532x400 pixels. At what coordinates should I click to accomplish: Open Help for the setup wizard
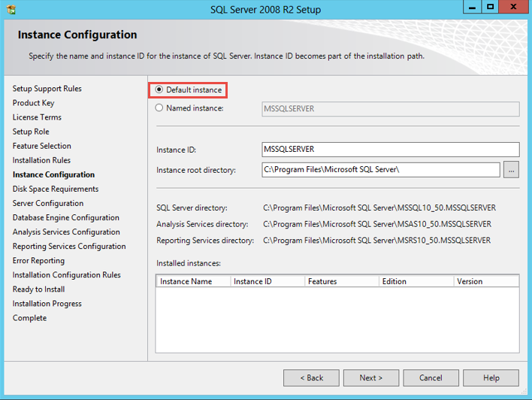pyautogui.click(x=491, y=377)
